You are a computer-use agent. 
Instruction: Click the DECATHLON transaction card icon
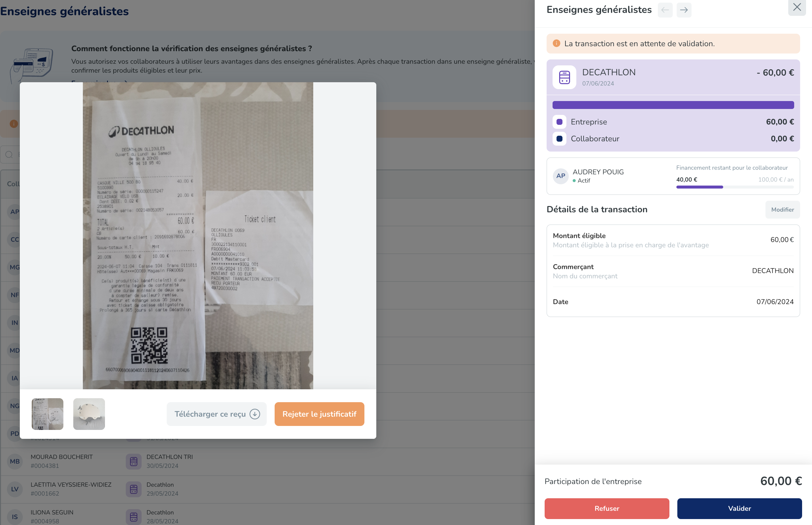[x=564, y=77]
